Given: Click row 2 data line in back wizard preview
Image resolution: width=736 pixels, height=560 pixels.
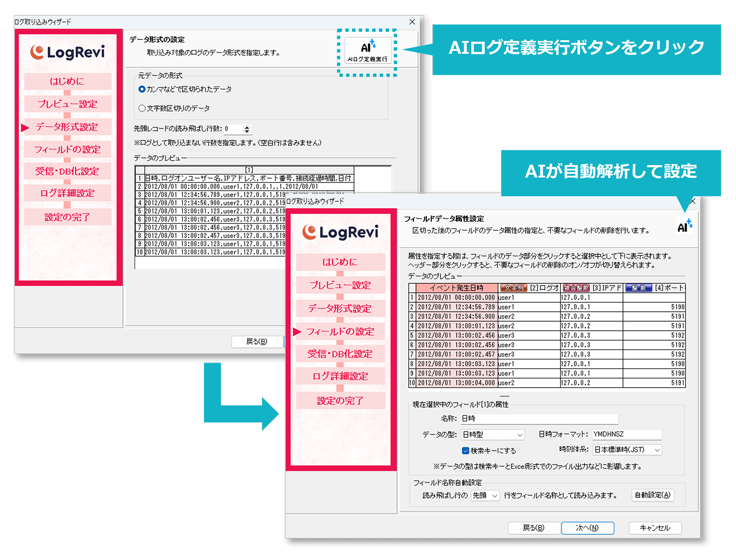Looking at the screenshot, I should click(x=248, y=187).
